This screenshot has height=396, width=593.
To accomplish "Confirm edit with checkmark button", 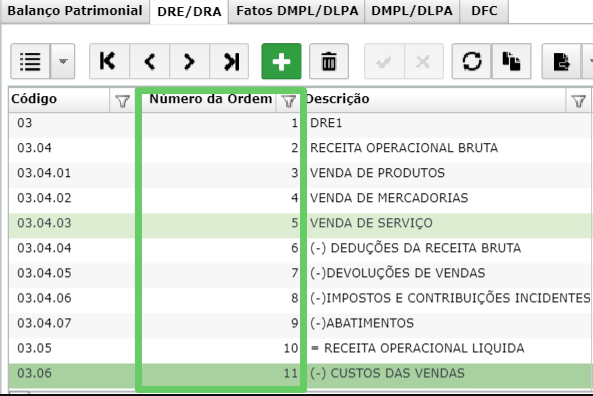I will [384, 61].
